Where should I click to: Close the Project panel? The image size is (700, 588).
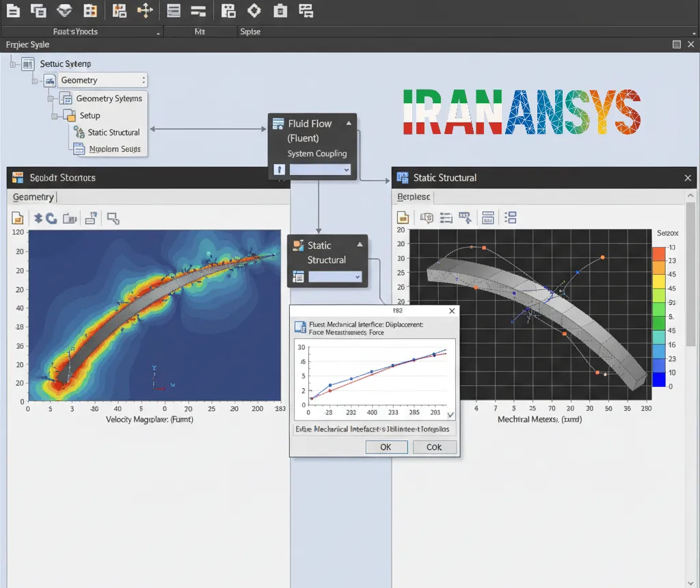[x=690, y=44]
